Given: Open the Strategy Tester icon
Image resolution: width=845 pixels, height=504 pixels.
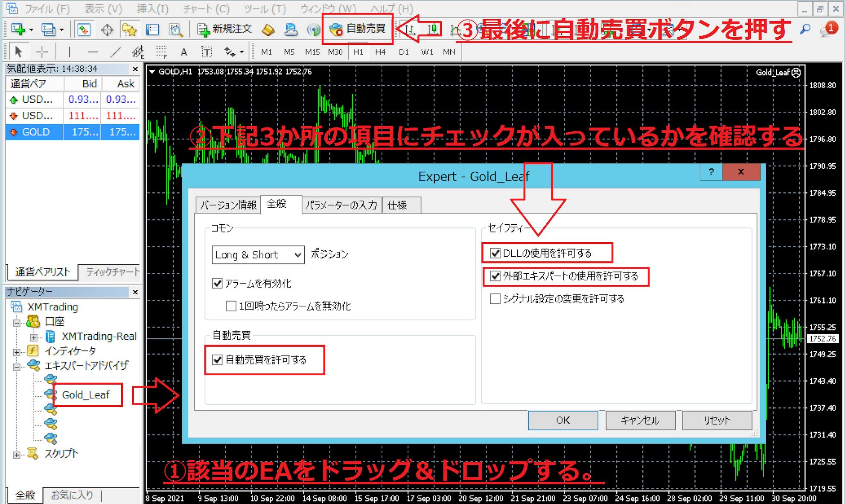Looking at the screenshot, I should (x=175, y=29).
